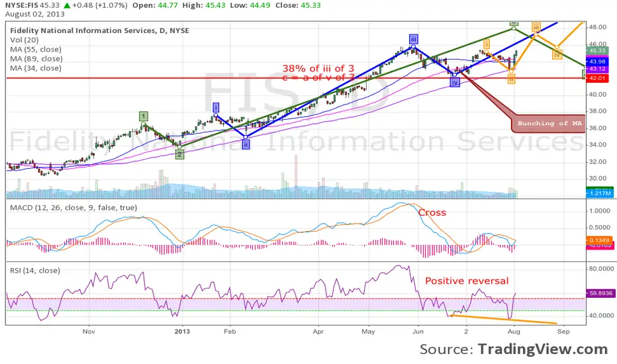
Task: Click the '2013' time axis label
Action: tap(182, 332)
